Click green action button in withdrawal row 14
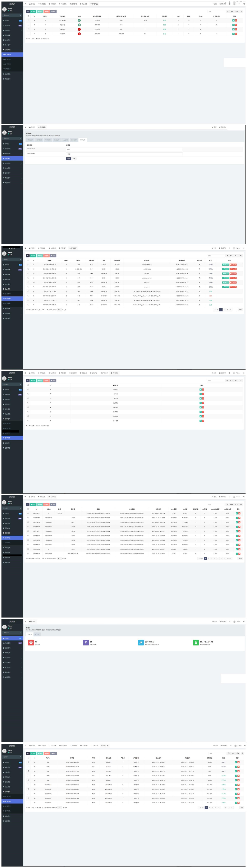 pyautogui.click(x=225, y=264)
